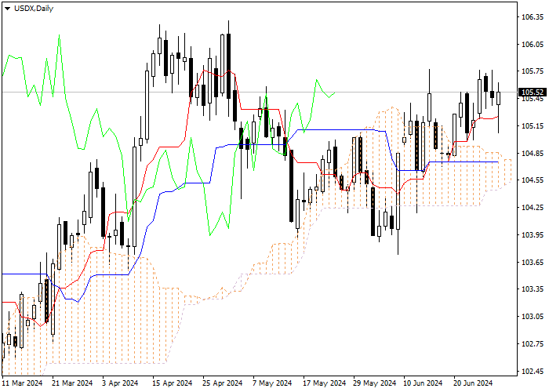Click the 21 Mar 2024 date label
This screenshot has width=549, height=392.
click(x=72, y=383)
